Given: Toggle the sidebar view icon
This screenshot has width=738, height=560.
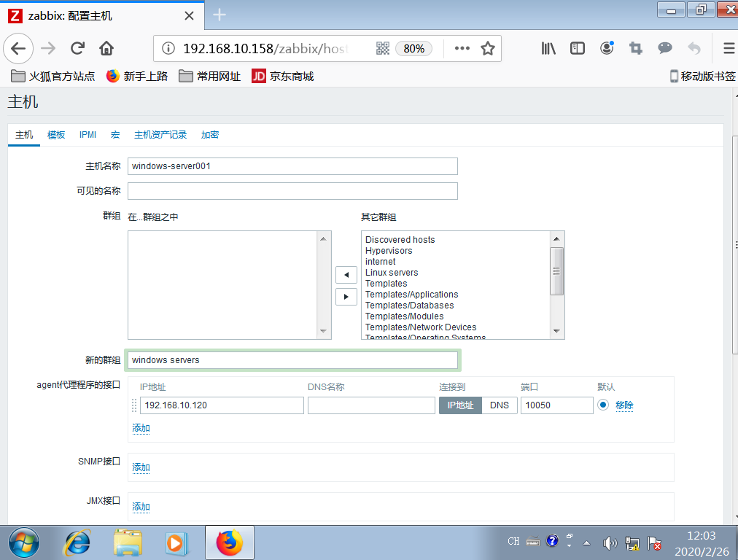Looking at the screenshot, I should 578,48.
